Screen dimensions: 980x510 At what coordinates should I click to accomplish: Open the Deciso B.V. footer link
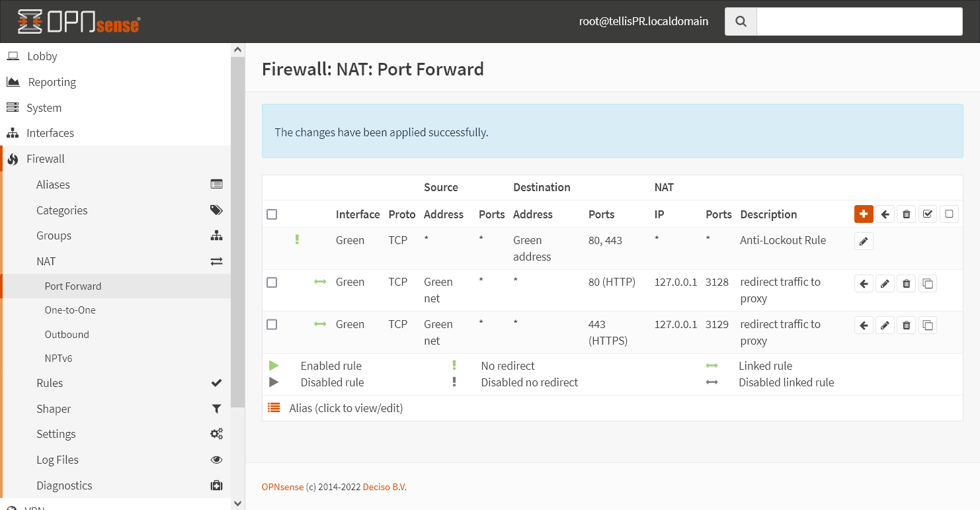(384, 487)
